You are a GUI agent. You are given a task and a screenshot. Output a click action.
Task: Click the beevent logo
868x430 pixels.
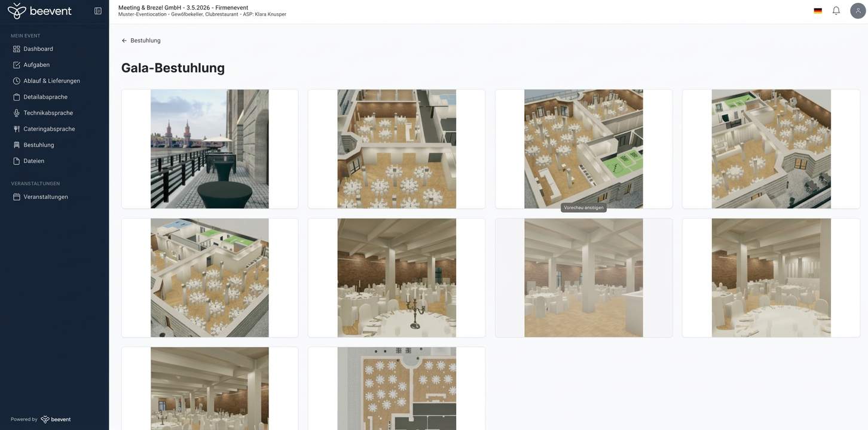[39, 10]
